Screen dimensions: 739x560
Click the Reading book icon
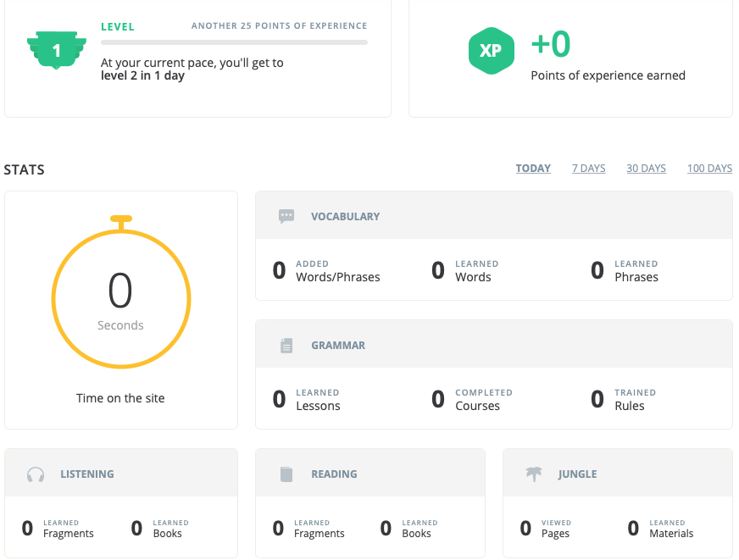click(286, 474)
